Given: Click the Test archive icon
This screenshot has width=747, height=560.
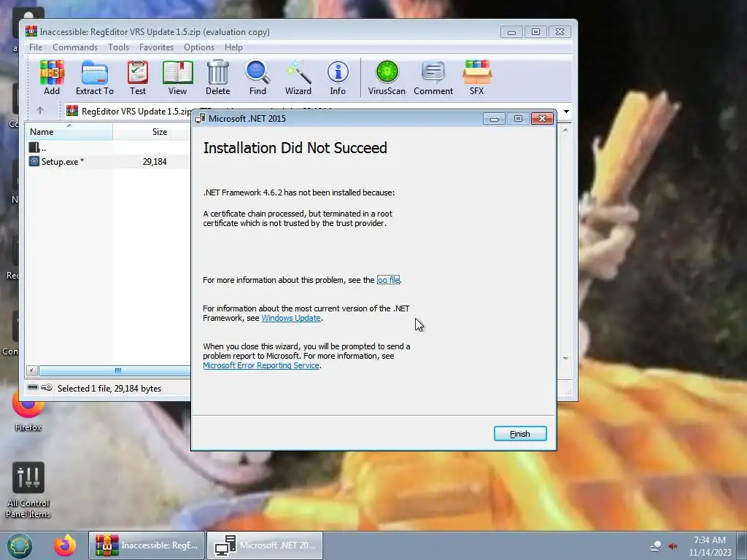Looking at the screenshot, I should coord(138,77).
